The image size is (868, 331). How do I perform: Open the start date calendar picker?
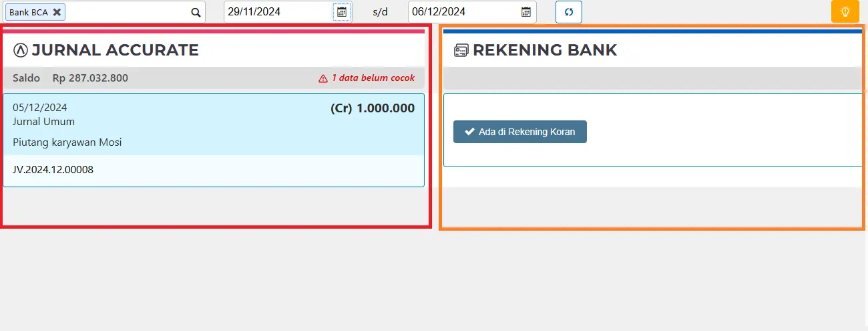click(x=342, y=12)
